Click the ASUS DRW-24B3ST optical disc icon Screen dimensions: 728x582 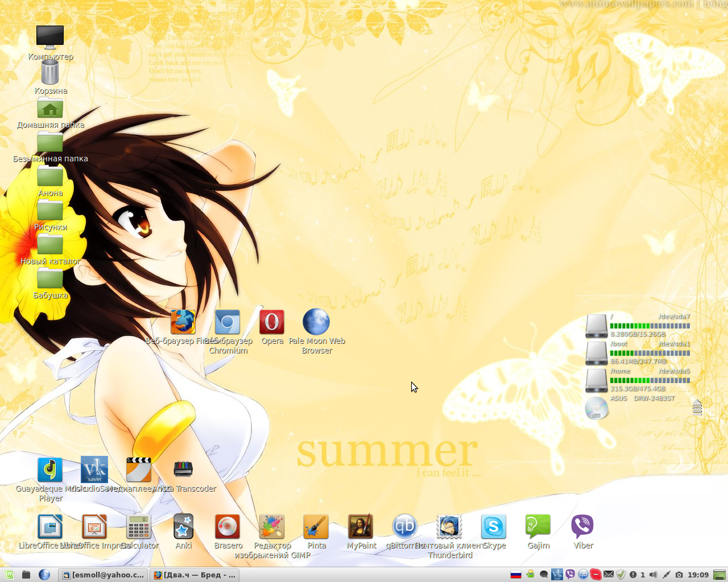click(597, 408)
